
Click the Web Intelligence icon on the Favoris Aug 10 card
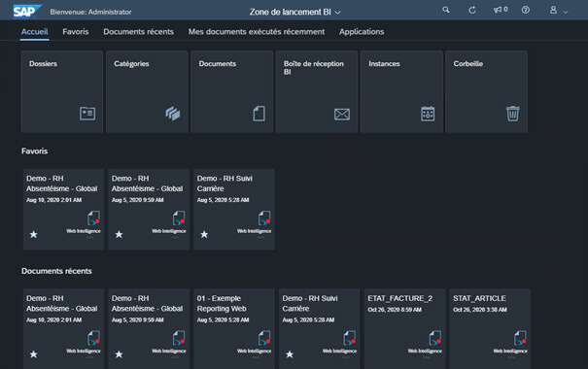click(x=93, y=218)
